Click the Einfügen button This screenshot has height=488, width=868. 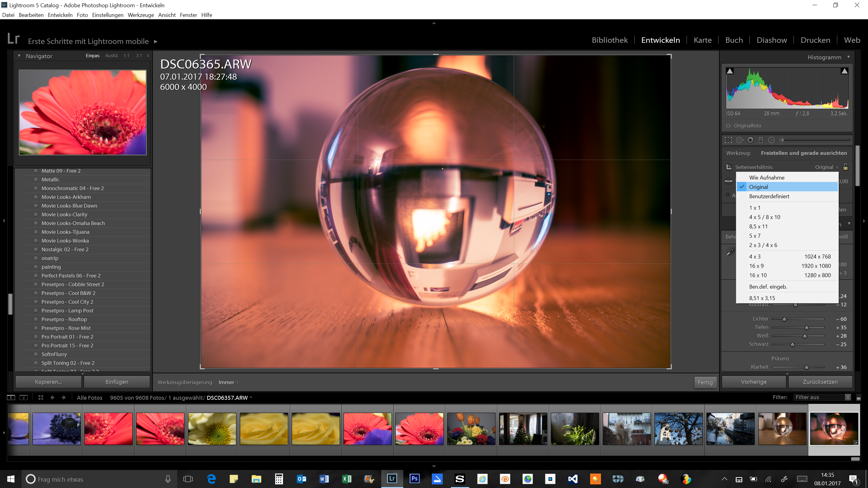pyautogui.click(x=117, y=382)
